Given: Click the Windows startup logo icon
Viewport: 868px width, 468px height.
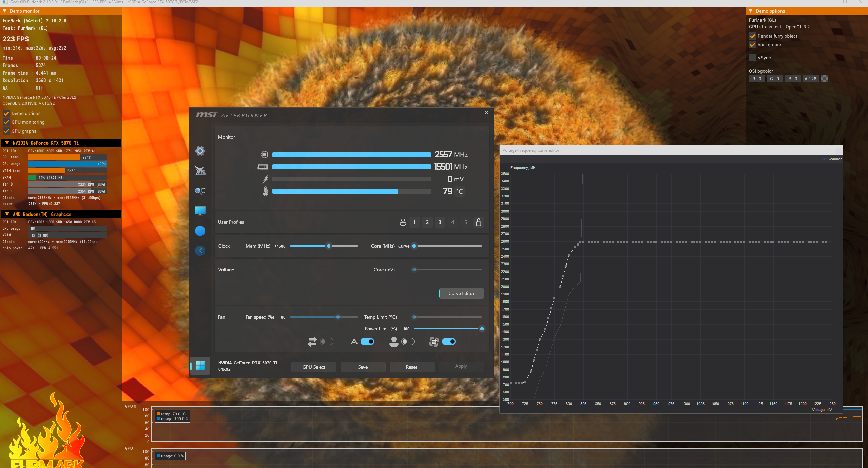Looking at the screenshot, I should pyautogui.click(x=200, y=366).
